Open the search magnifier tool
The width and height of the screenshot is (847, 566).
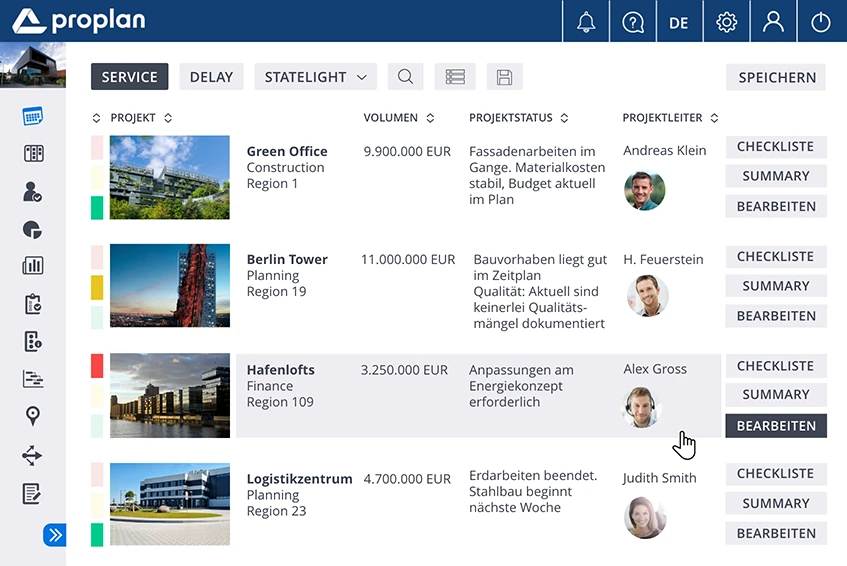pos(405,77)
